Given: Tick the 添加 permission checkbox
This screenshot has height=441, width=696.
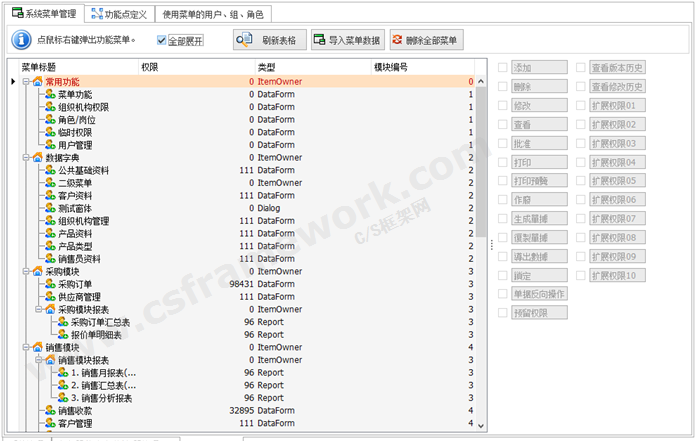Looking at the screenshot, I should tap(502, 67).
